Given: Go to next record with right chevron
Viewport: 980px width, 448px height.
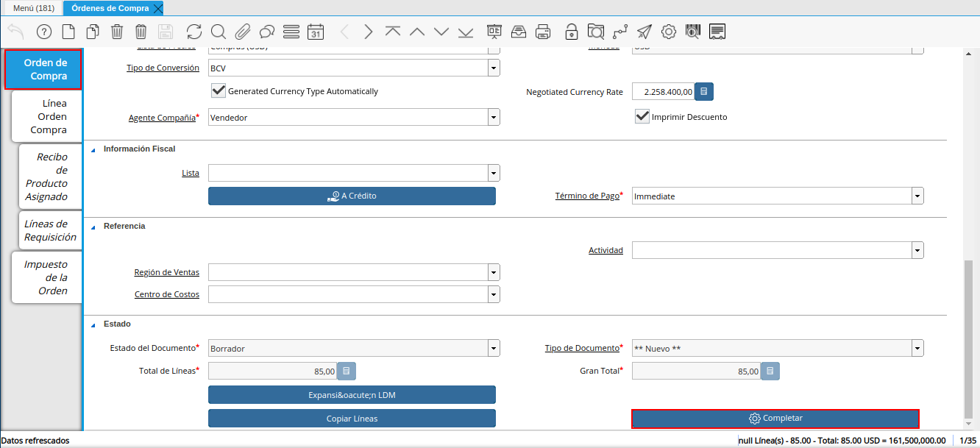Looking at the screenshot, I should pyautogui.click(x=368, y=32).
